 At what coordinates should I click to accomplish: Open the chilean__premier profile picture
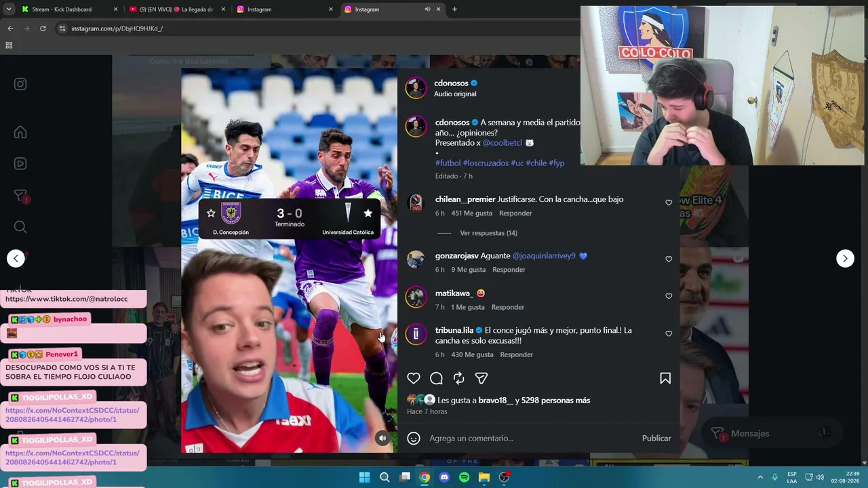(416, 203)
